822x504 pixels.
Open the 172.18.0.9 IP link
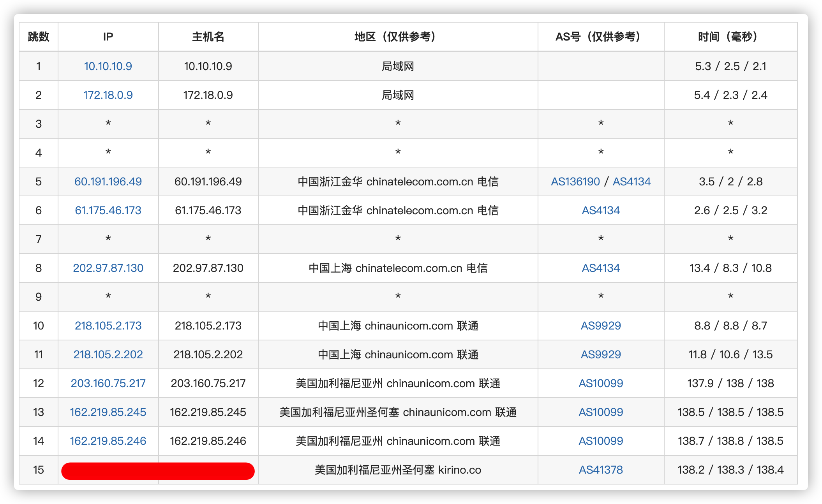click(x=108, y=95)
